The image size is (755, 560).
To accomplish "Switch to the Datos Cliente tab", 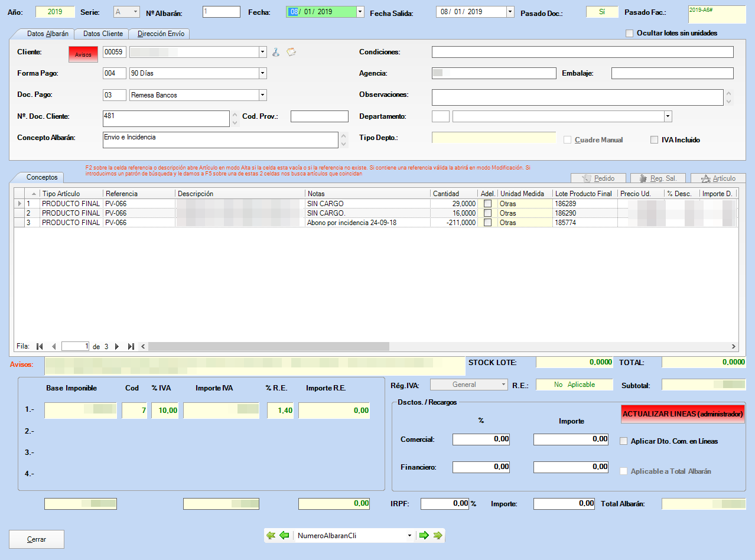I will point(103,34).
